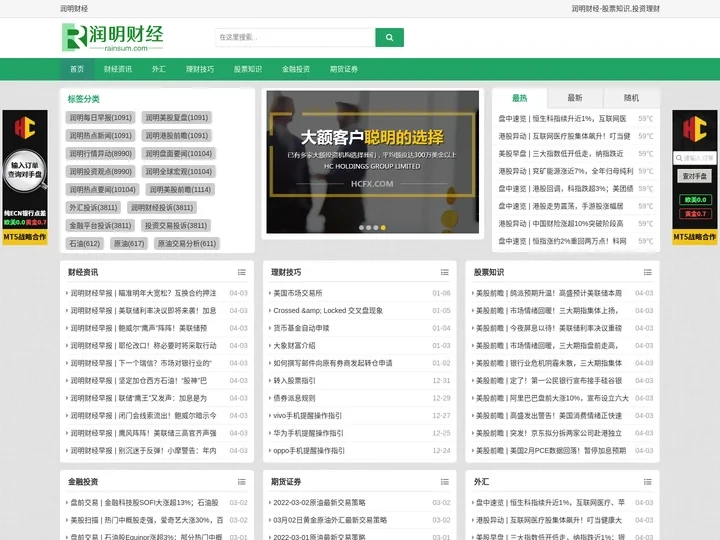Open tag 润明全球宏观(10104)
Image resolution: width=720 pixels, height=540 pixels.
(x=179, y=172)
